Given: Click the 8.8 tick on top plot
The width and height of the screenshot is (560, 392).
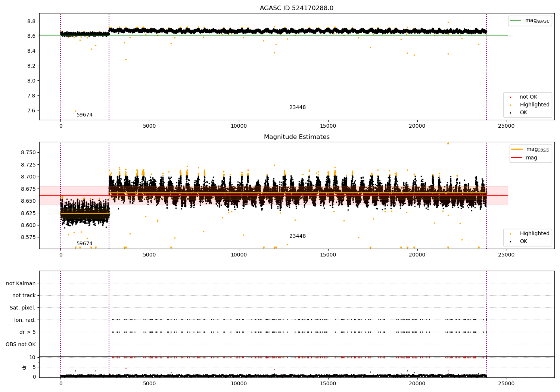Looking at the screenshot, I should pyautogui.click(x=31, y=21).
